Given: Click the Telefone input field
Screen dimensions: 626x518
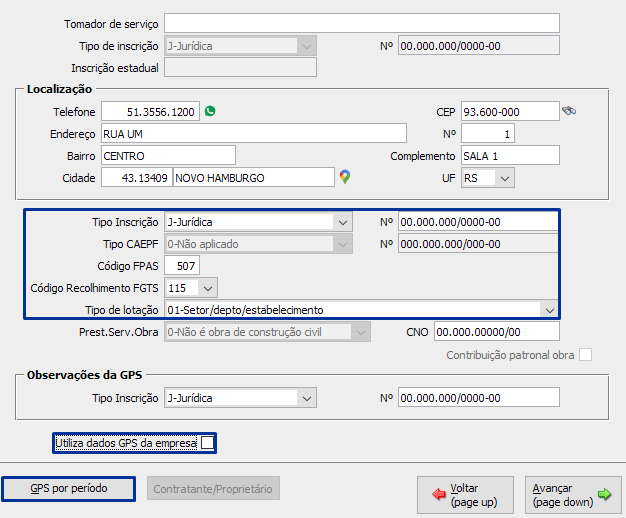Looking at the screenshot, I should pyautogui.click(x=151, y=111).
